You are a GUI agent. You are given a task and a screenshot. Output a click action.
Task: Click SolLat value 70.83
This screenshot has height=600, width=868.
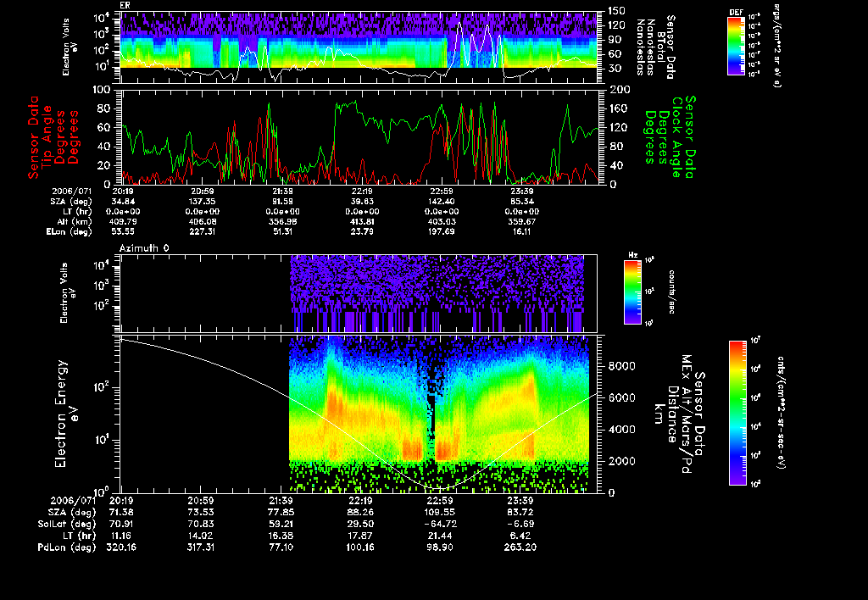202,524
